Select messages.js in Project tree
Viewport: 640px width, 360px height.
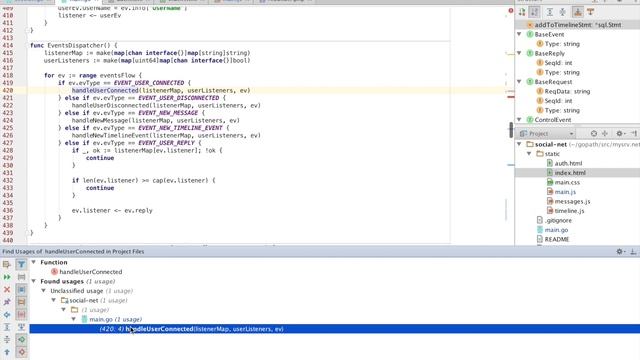pos(572,201)
